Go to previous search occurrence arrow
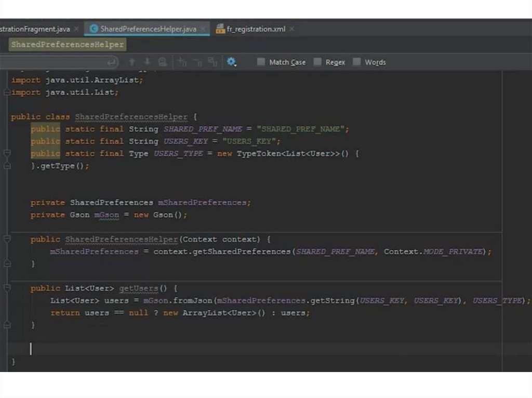 click(132, 62)
